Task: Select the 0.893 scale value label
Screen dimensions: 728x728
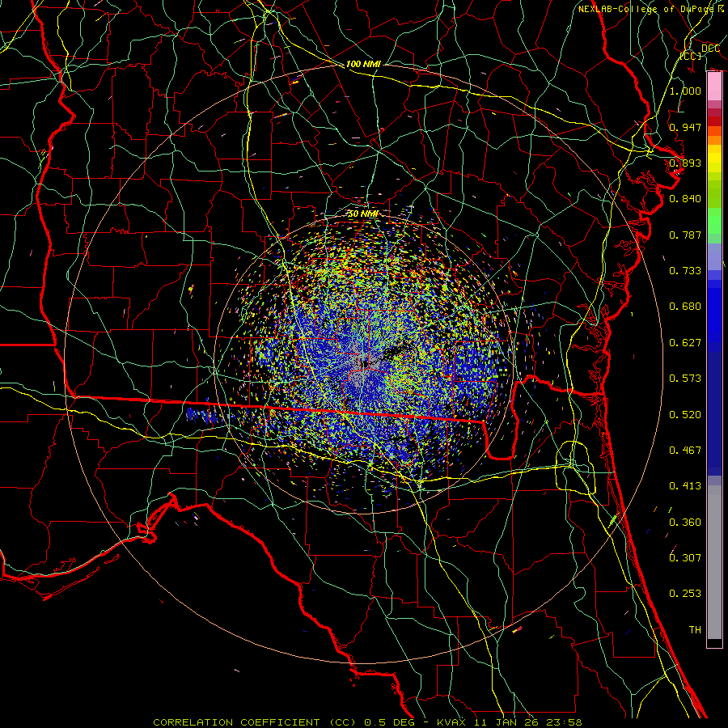Action: (x=685, y=163)
